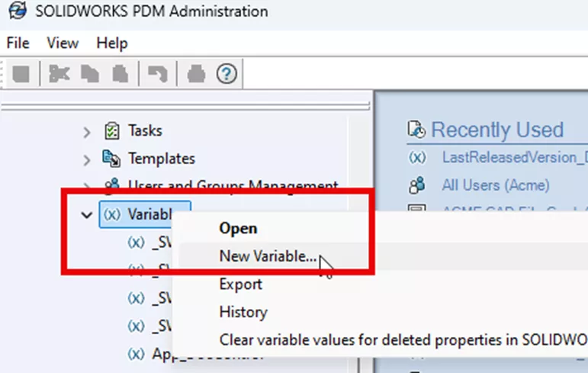Screen dimensions: 588x373
Task: Click the Save toolbar icon
Action: [x=21, y=73]
